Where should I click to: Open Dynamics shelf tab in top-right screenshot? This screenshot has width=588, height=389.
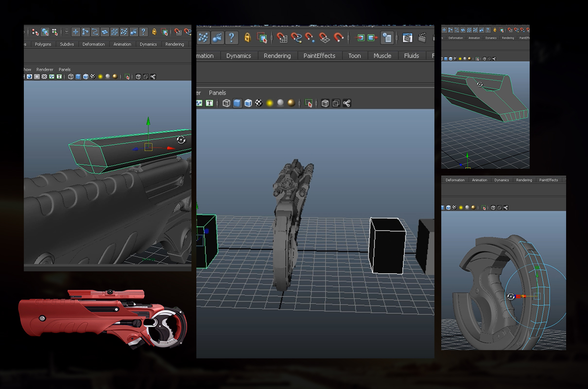coord(491,38)
